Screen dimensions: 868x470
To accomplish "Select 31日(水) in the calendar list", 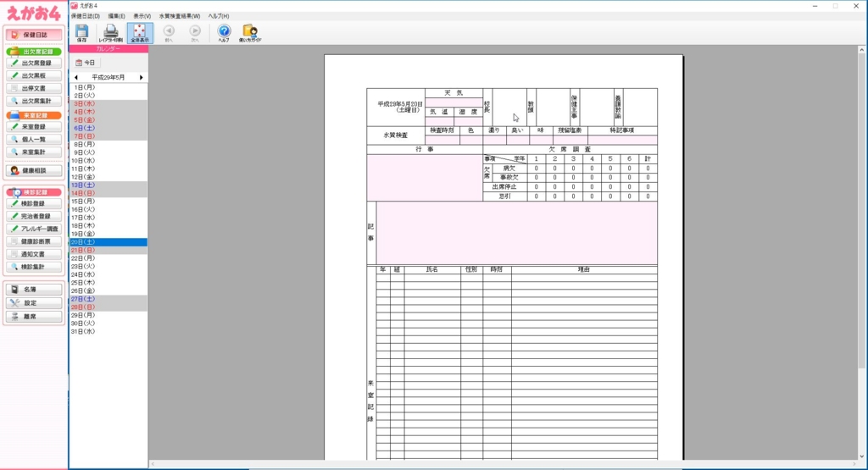I will click(108, 332).
